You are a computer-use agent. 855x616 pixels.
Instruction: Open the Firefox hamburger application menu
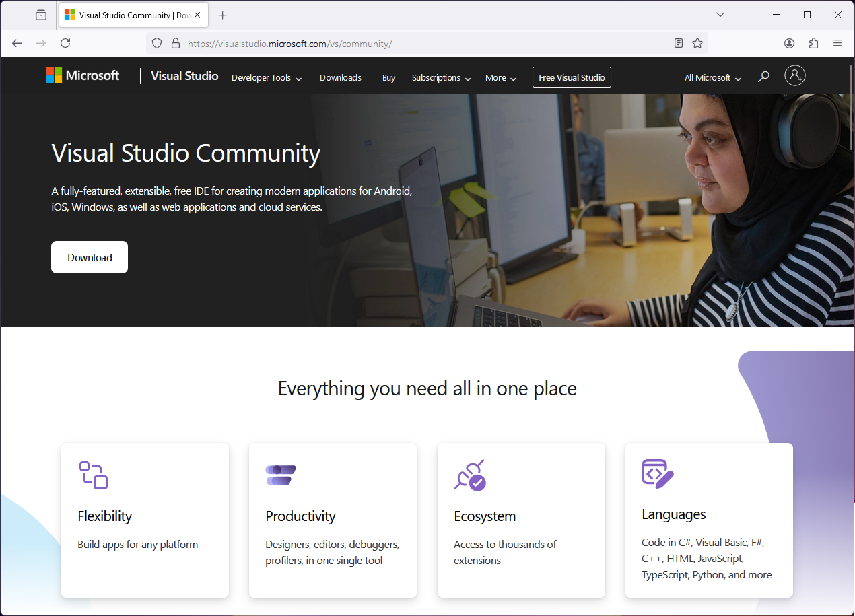pos(837,43)
